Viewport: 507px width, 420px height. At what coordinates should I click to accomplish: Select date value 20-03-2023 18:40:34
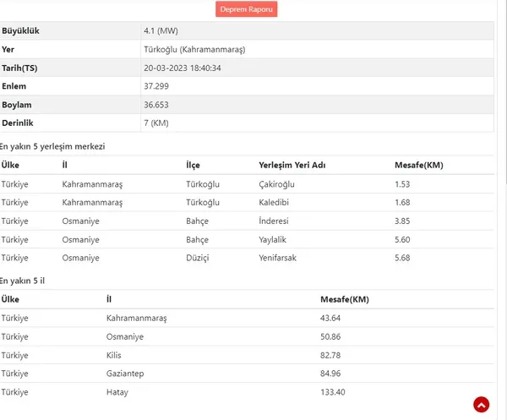[x=183, y=68]
